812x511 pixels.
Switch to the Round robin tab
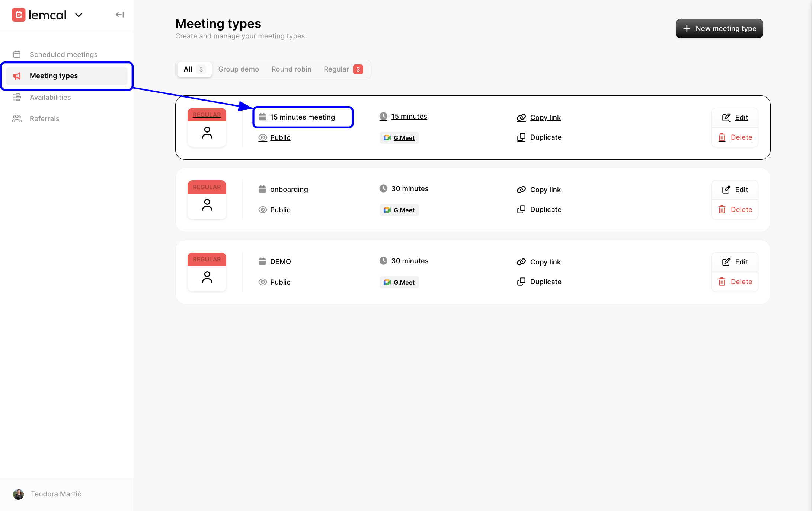click(x=291, y=69)
